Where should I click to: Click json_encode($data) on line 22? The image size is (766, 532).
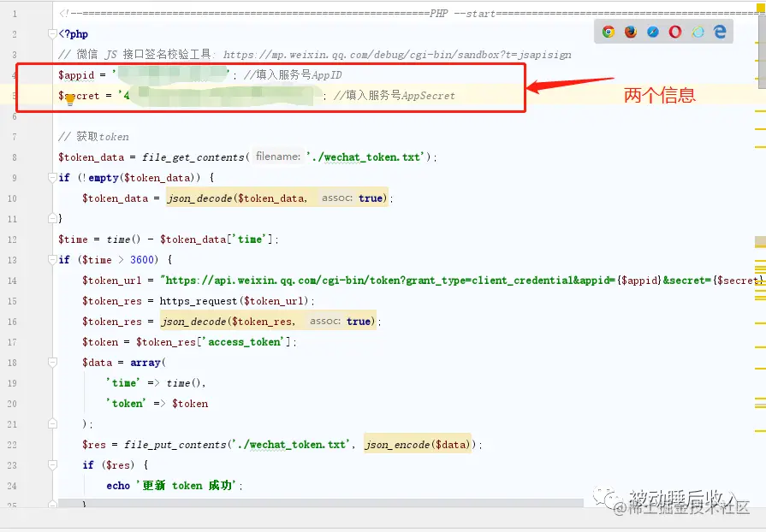point(418,445)
